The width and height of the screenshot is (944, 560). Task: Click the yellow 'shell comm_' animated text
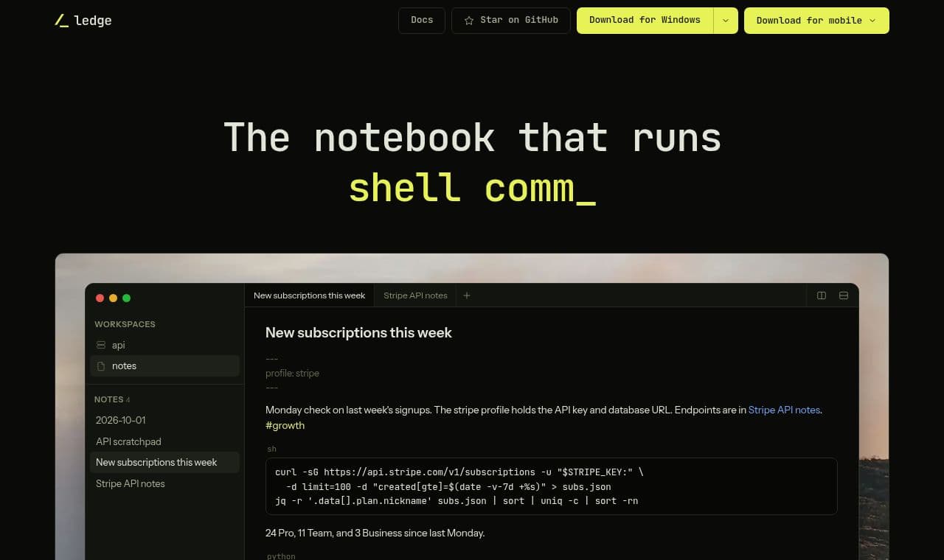(x=472, y=187)
